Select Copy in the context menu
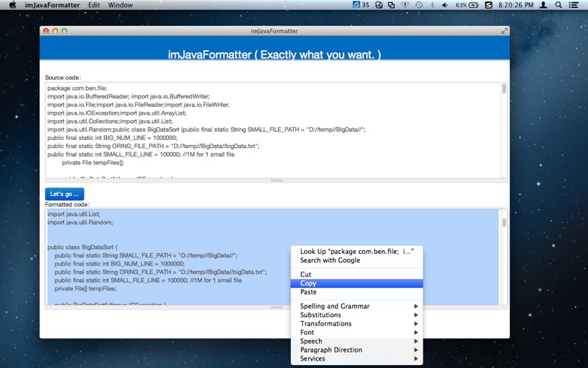588x368 pixels. pos(356,283)
